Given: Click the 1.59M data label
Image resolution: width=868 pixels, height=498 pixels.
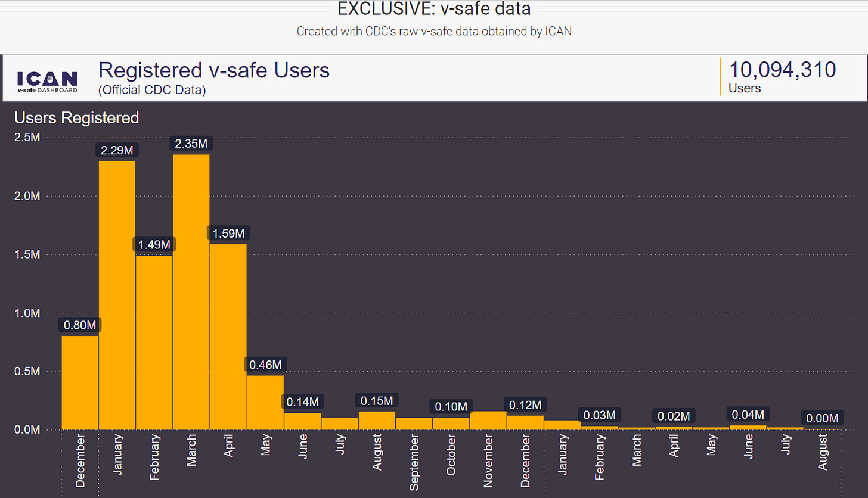Looking at the screenshot, I should pos(228,233).
